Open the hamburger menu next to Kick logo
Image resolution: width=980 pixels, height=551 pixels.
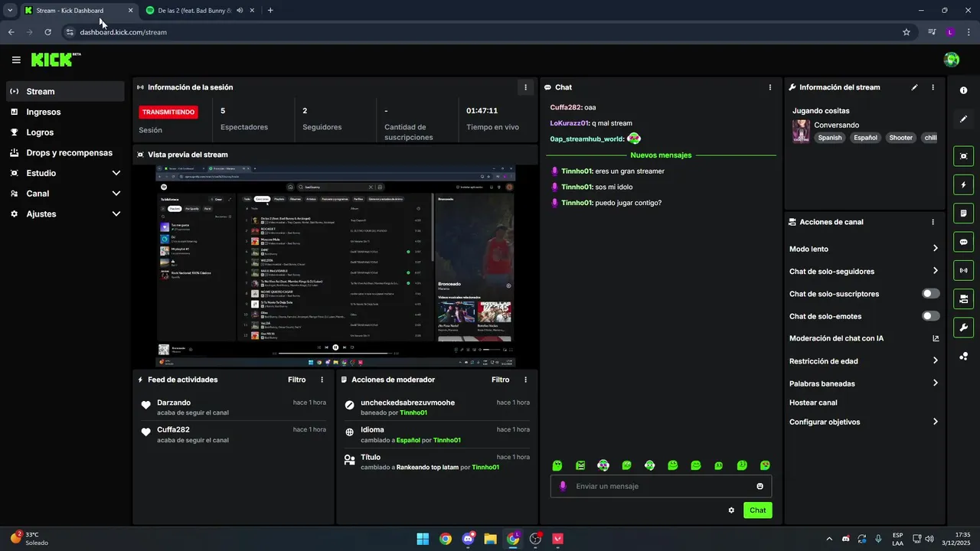(16, 60)
